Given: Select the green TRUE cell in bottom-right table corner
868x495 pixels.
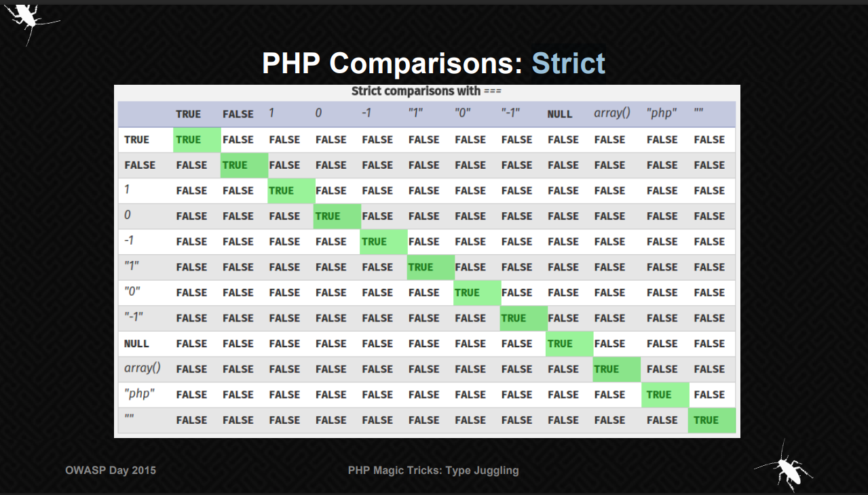Looking at the screenshot, I should click(706, 420).
